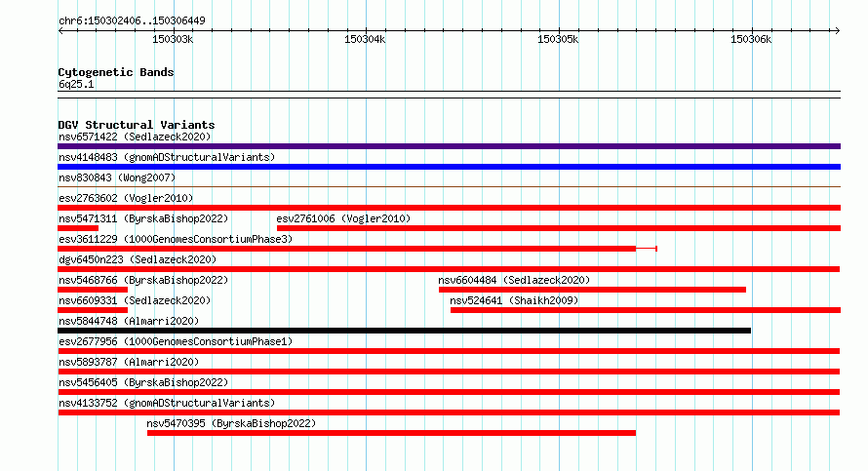868x471 pixels.
Task: Click the short red nsv5471311 bar
Action: point(78,228)
